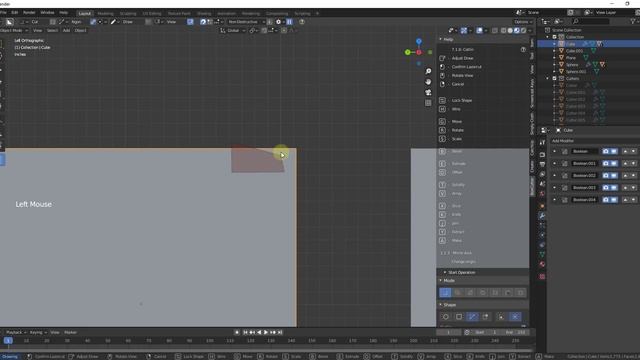Screen dimensions: 640x360
Task: Click the blue current frame marker at 1
Action: (x=8, y=340)
